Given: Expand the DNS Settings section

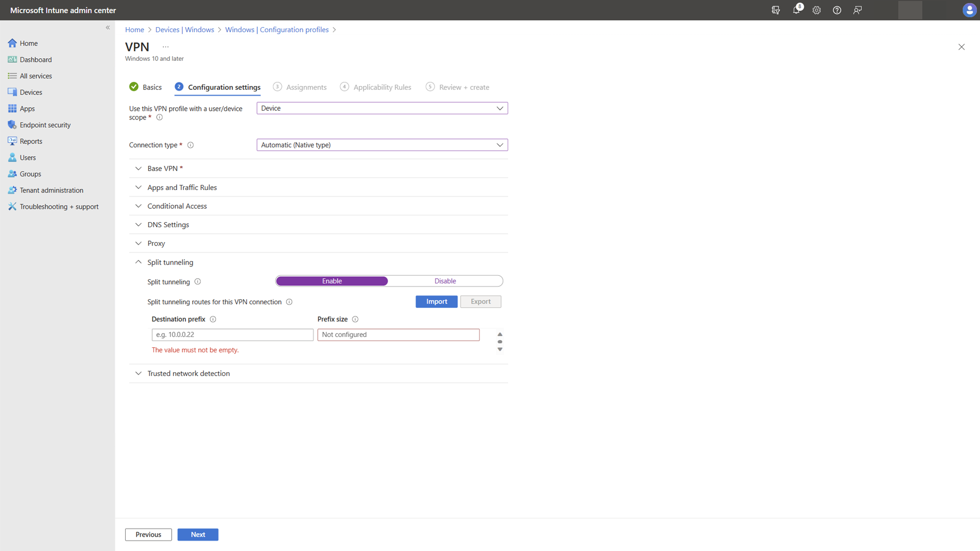Looking at the screenshot, I should [x=168, y=225].
